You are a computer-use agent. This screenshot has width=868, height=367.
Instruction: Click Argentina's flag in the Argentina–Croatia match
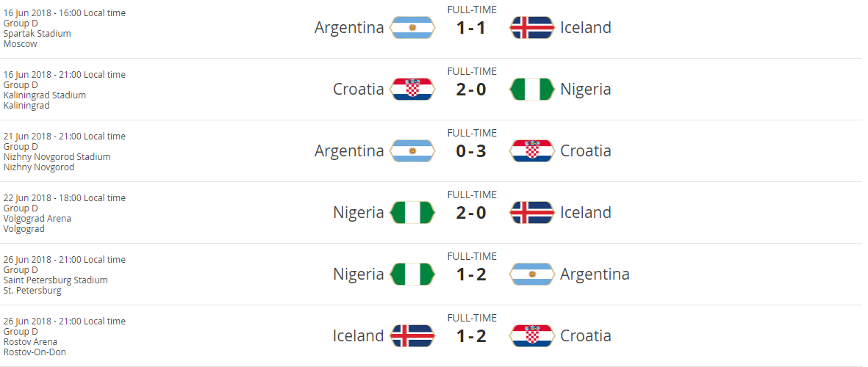pyautogui.click(x=412, y=151)
